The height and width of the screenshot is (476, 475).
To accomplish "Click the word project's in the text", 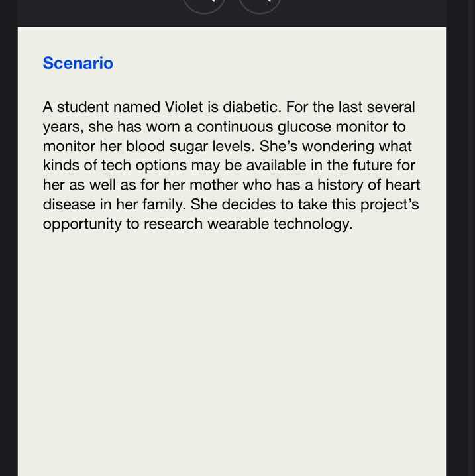I will point(390,204).
